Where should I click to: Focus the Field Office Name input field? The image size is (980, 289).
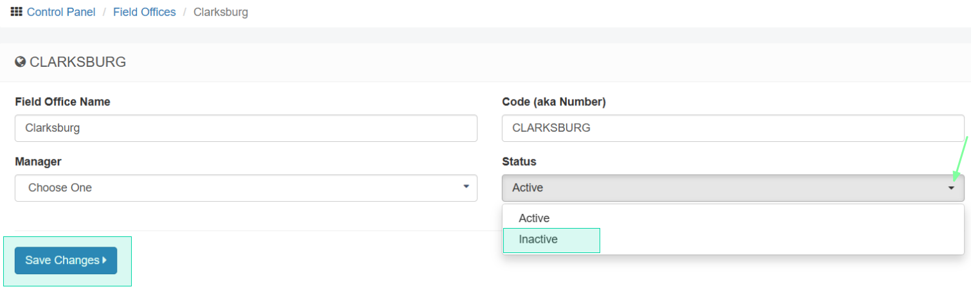[x=246, y=128]
